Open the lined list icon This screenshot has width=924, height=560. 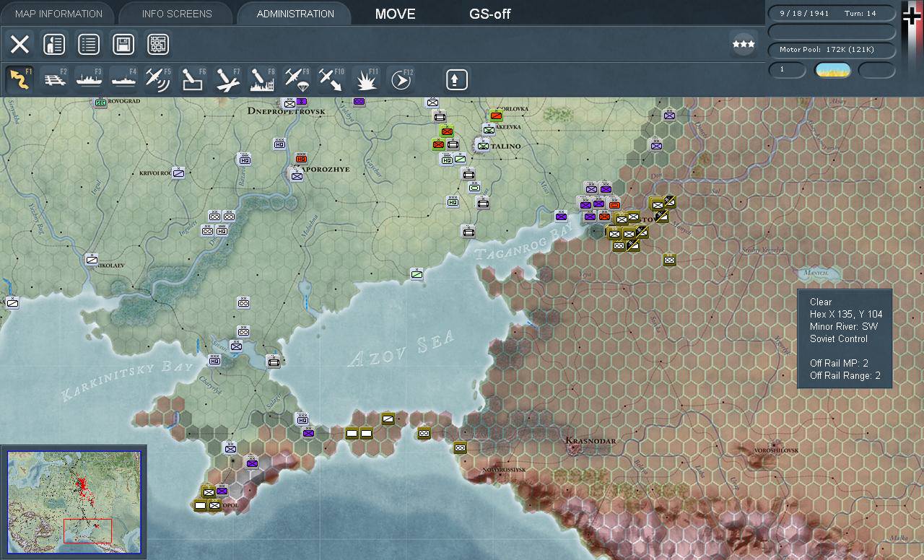(x=89, y=45)
